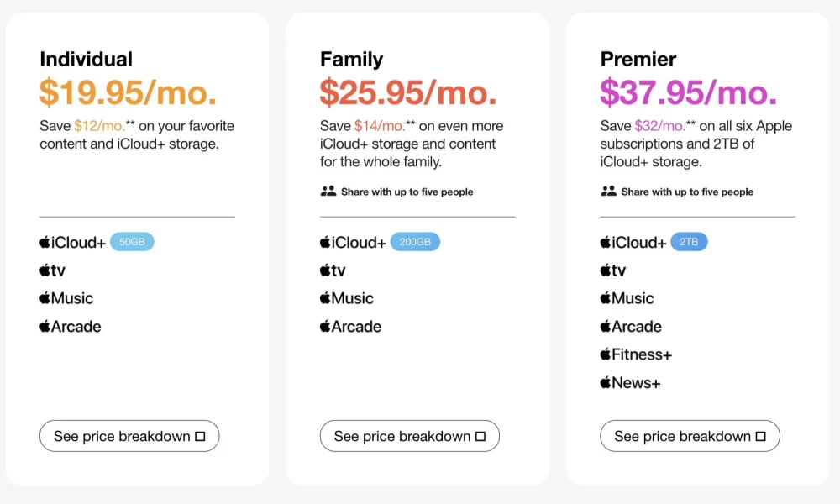Screen dimensions: 840x504
Task: Click the 2TB storage badge
Action: click(689, 242)
